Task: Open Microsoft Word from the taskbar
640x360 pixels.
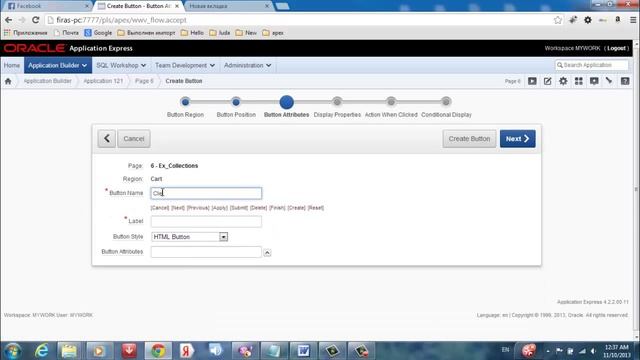Action: pyautogui.click(x=303, y=351)
